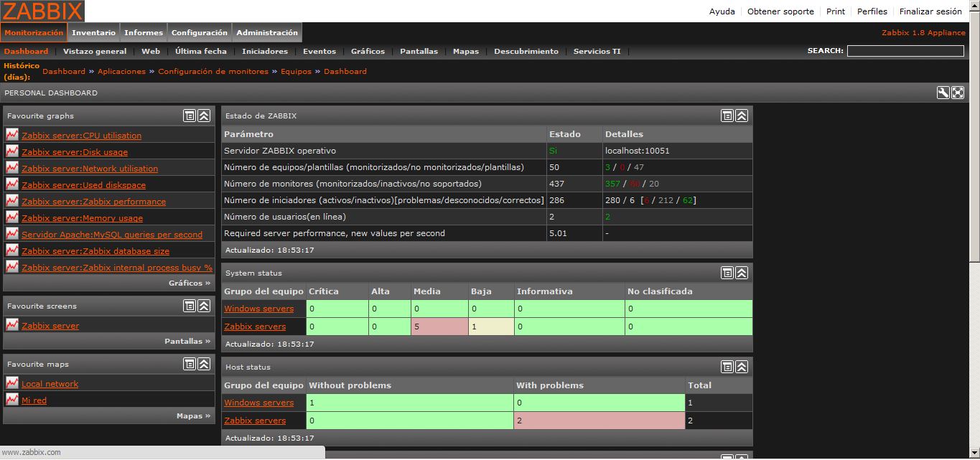The height and width of the screenshot is (460, 980).
Task: Toggle fullscreen mode icon
Action: tap(958, 93)
